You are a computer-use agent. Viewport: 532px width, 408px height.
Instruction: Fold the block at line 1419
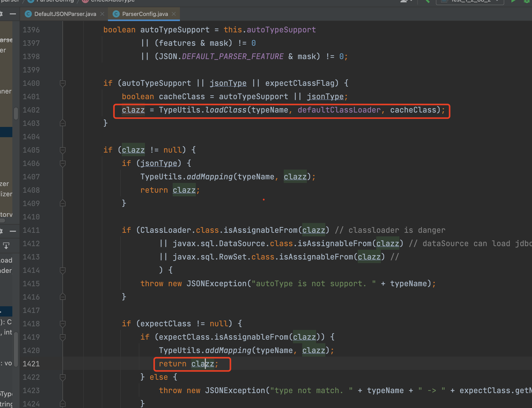pos(62,337)
